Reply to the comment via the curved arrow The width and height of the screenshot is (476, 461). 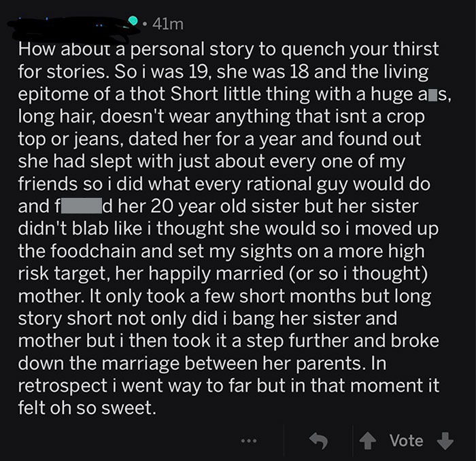[318, 441]
